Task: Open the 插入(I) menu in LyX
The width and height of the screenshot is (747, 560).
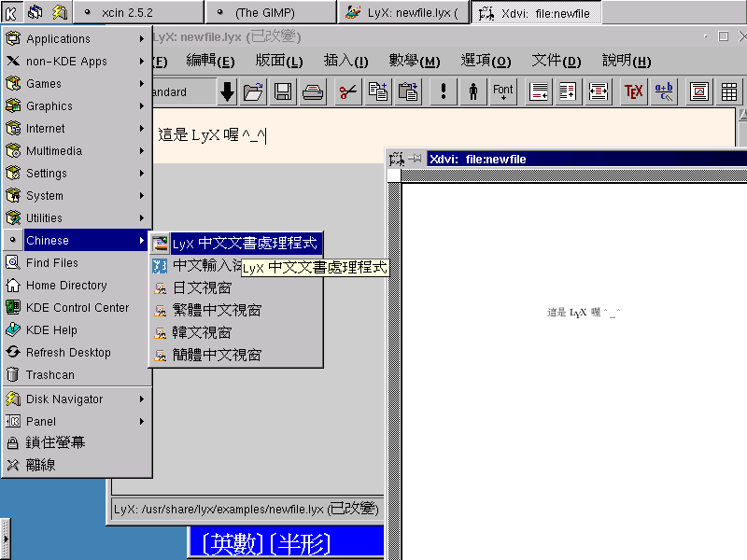Action: (x=345, y=61)
